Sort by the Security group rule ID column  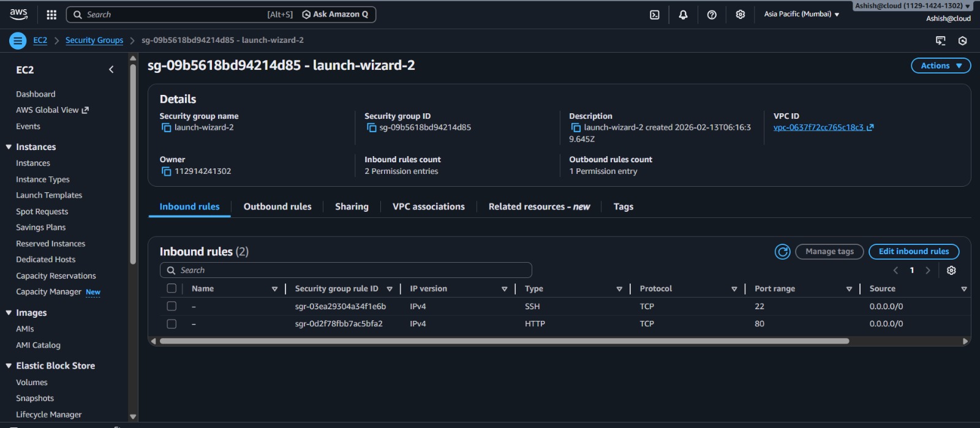click(390, 289)
